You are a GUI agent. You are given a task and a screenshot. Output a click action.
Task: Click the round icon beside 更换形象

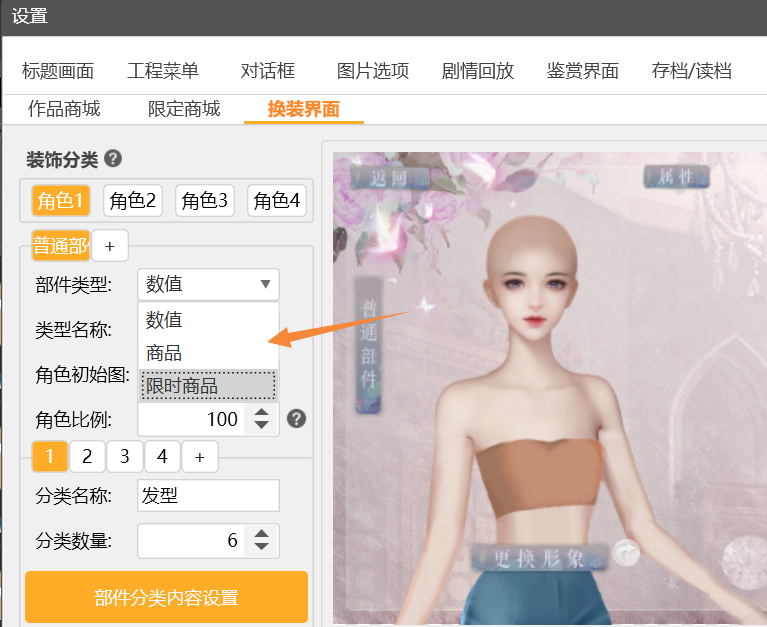tap(625, 552)
